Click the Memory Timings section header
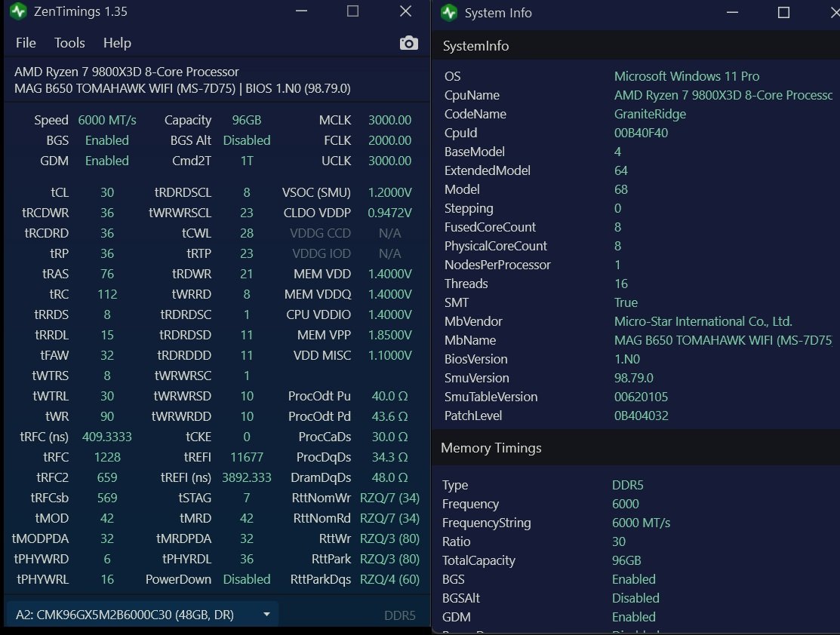840x635 pixels. coord(491,448)
